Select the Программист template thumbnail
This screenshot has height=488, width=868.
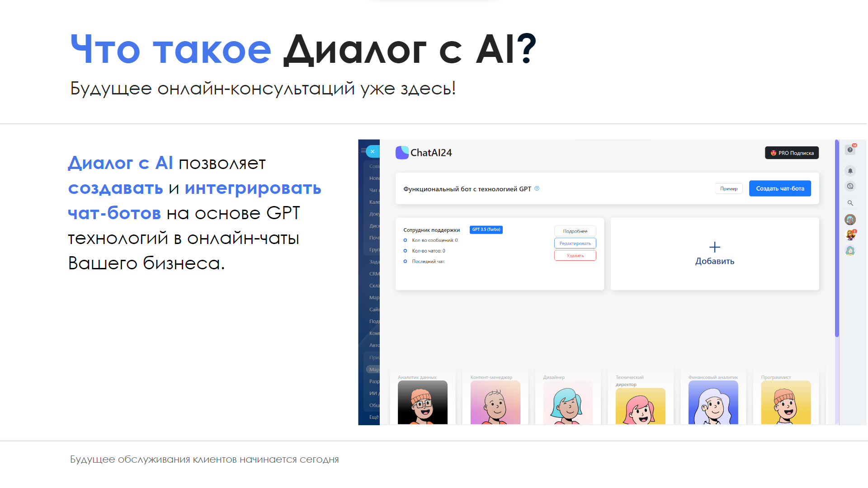786,402
